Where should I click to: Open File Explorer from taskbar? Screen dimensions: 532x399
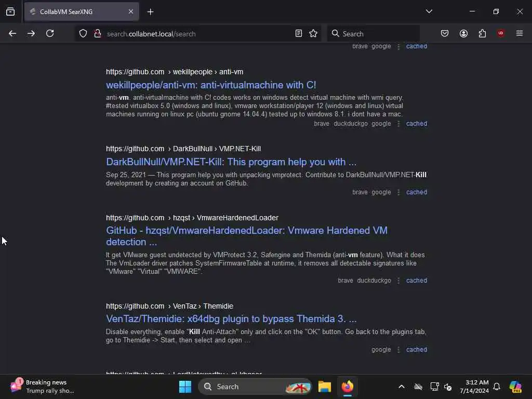tap(325, 387)
